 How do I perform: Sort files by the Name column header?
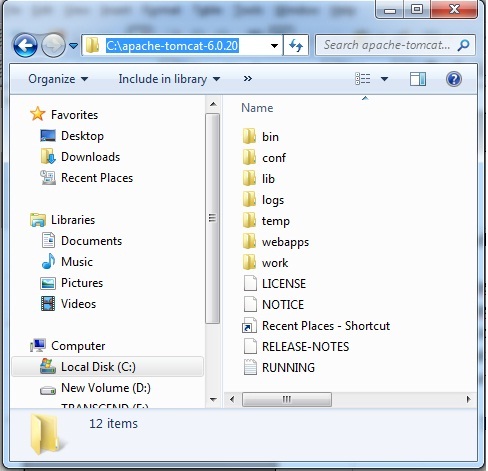(x=257, y=108)
